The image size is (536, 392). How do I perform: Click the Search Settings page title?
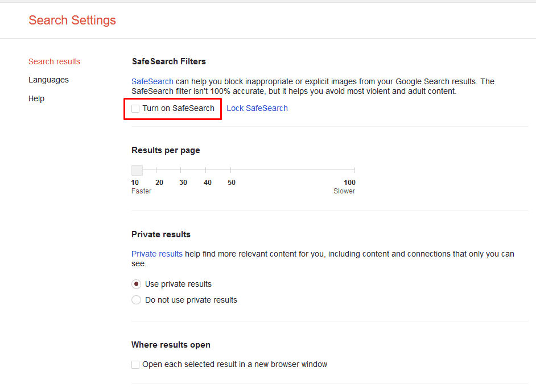[72, 20]
